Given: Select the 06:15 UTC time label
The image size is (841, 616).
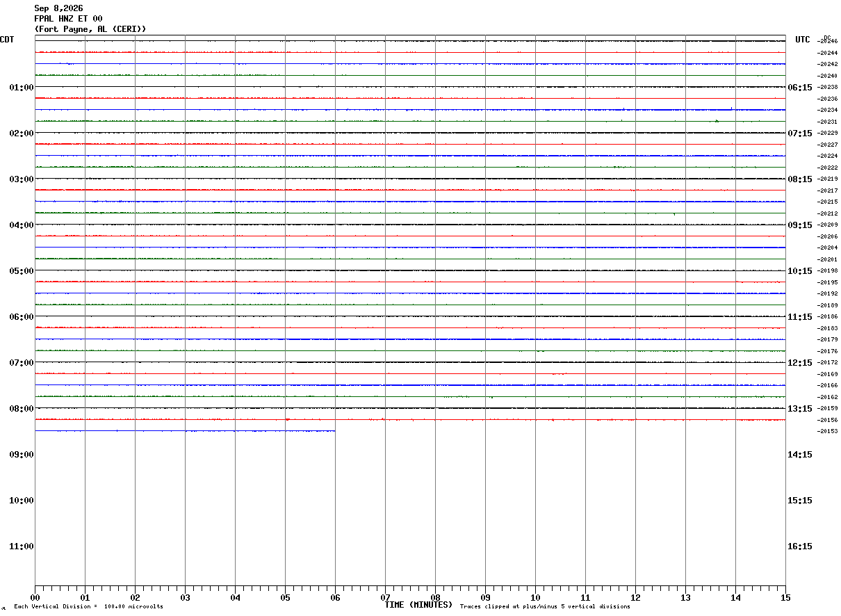Looking at the screenshot, I should coord(799,88).
